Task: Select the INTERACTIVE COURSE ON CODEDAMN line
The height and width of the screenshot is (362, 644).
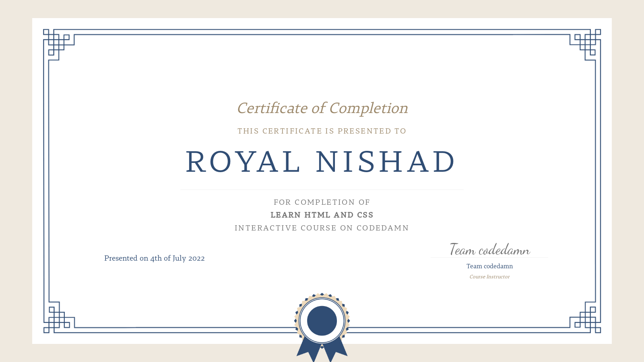Action: 322,228
